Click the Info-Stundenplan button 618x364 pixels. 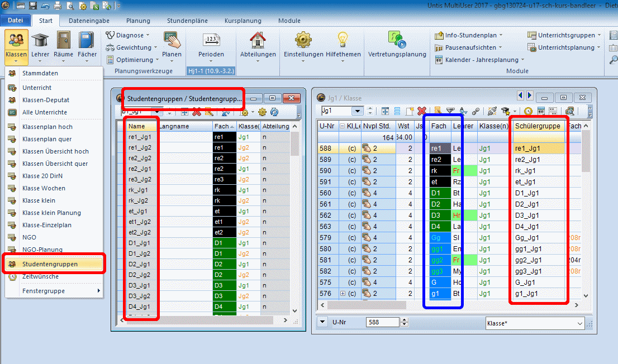(469, 35)
